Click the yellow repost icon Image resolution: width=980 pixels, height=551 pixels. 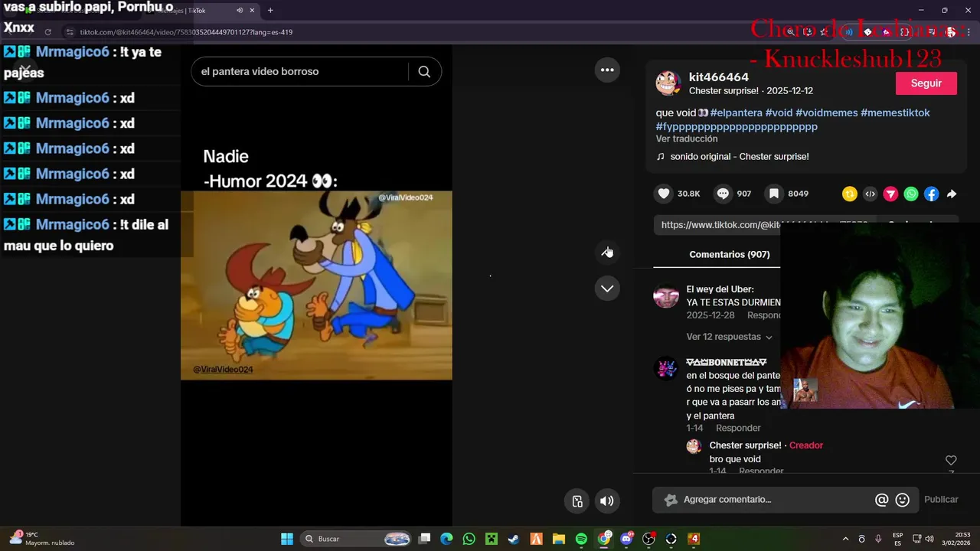pos(849,194)
